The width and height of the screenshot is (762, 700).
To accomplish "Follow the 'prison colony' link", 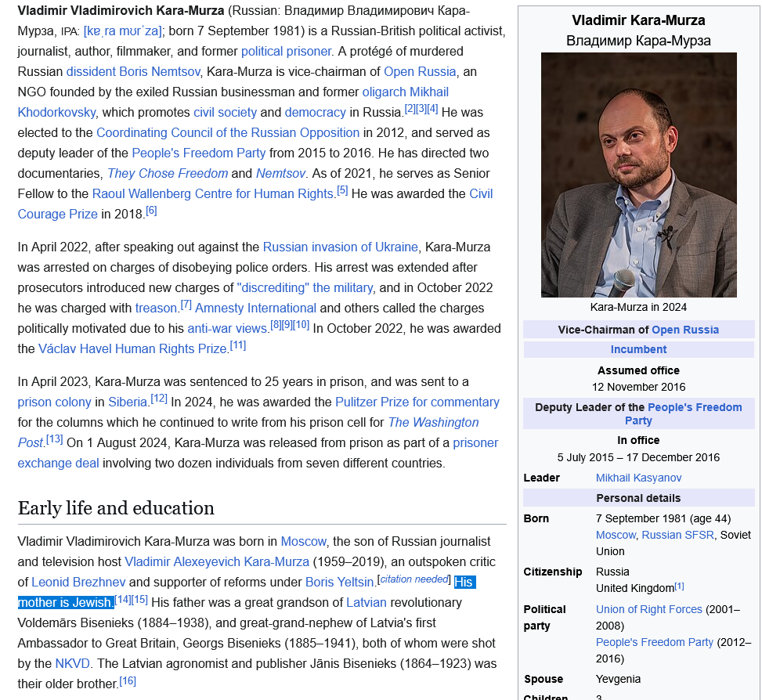I will [x=55, y=402].
